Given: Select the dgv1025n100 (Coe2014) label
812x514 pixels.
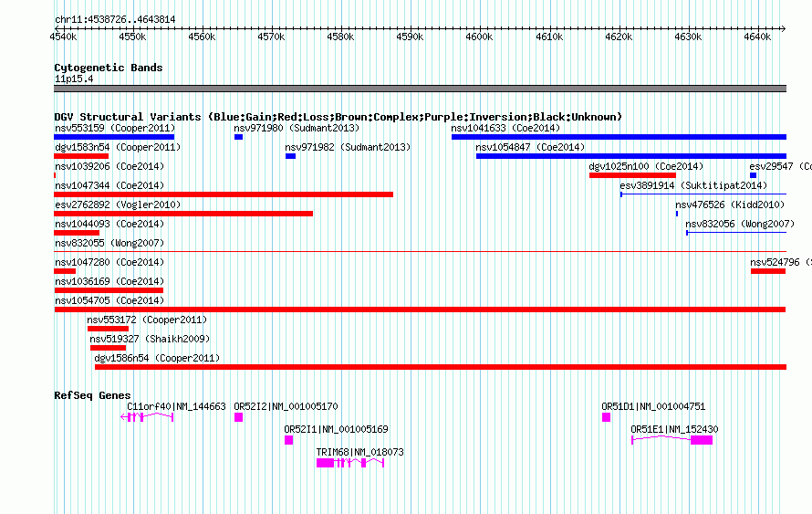Looking at the screenshot, I should 646,166.
